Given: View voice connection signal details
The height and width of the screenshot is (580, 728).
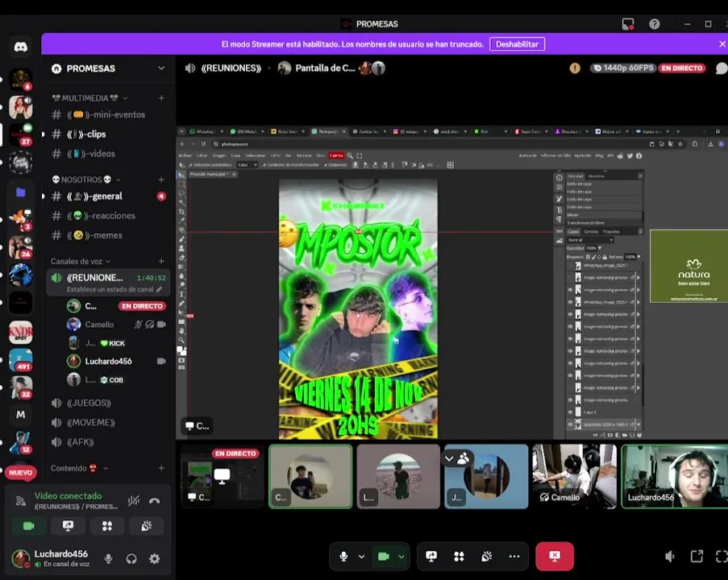Looking at the screenshot, I should click(20, 501).
